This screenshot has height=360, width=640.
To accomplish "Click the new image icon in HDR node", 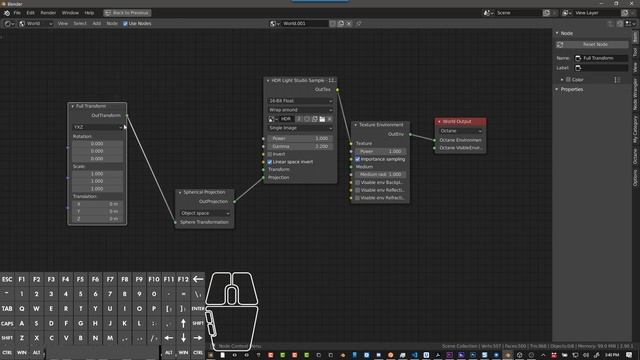I will click(x=314, y=119).
